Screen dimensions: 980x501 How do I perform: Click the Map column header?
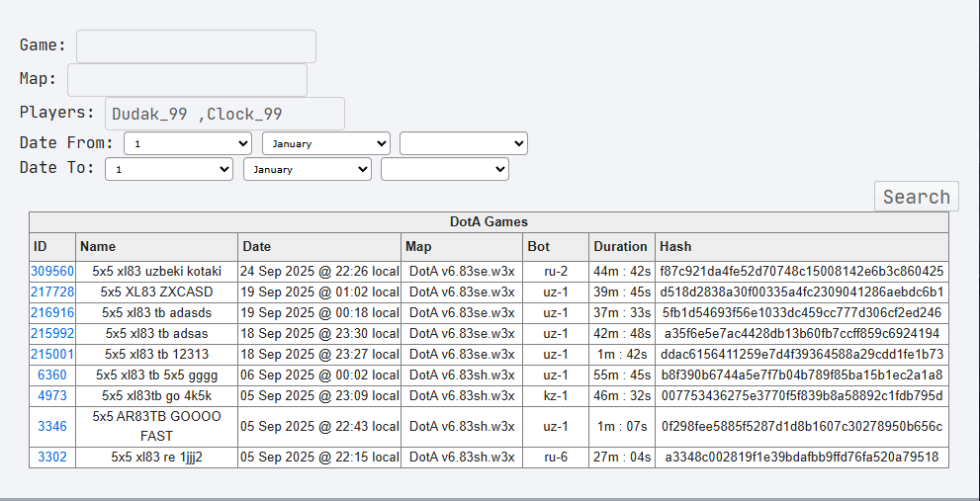coord(462,247)
